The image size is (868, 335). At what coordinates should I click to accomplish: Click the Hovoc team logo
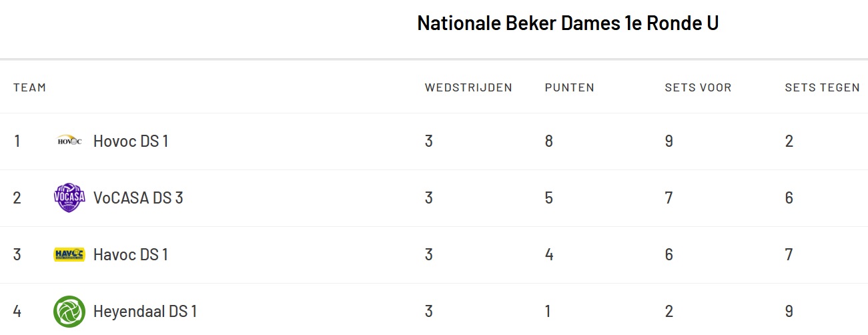(x=69, y=141)
